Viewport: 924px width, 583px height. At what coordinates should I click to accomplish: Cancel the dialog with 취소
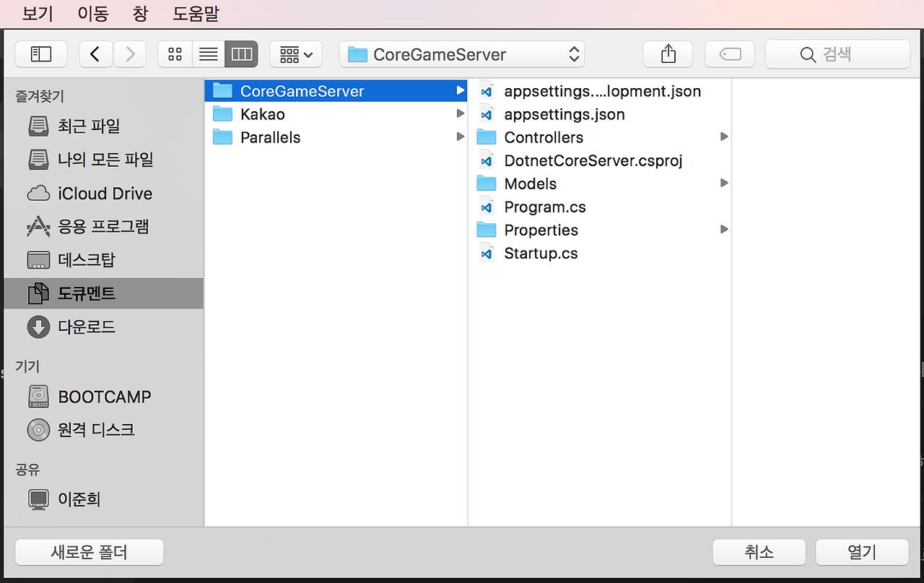(759, 552)
